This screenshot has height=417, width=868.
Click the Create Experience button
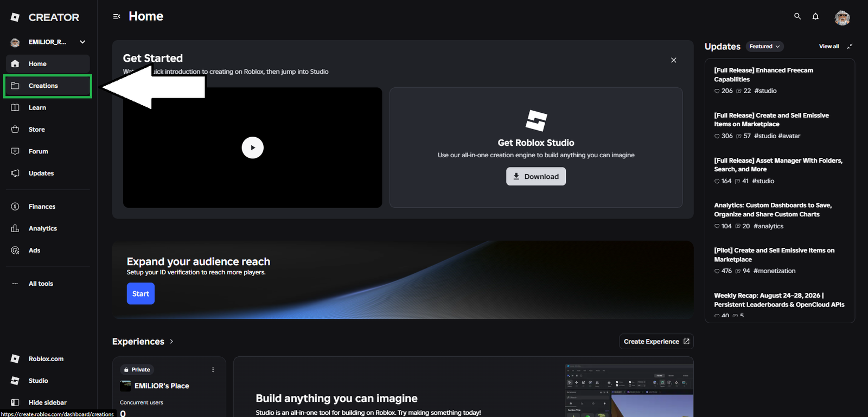tap(656, 342)
